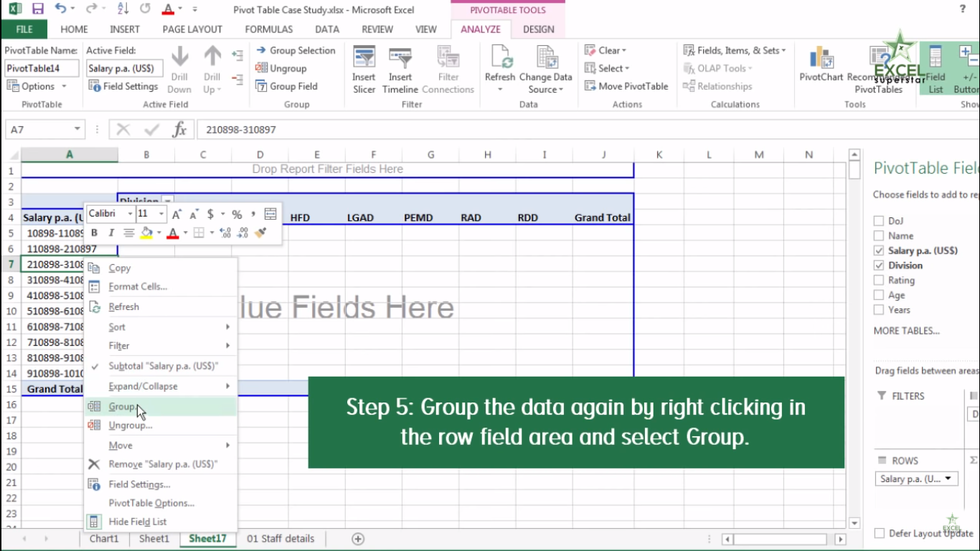The height and width of the screenshot is (551, 980).
Task: Click the Increase Decimal icon in the mini toolbar
Action: coord(225,232)
